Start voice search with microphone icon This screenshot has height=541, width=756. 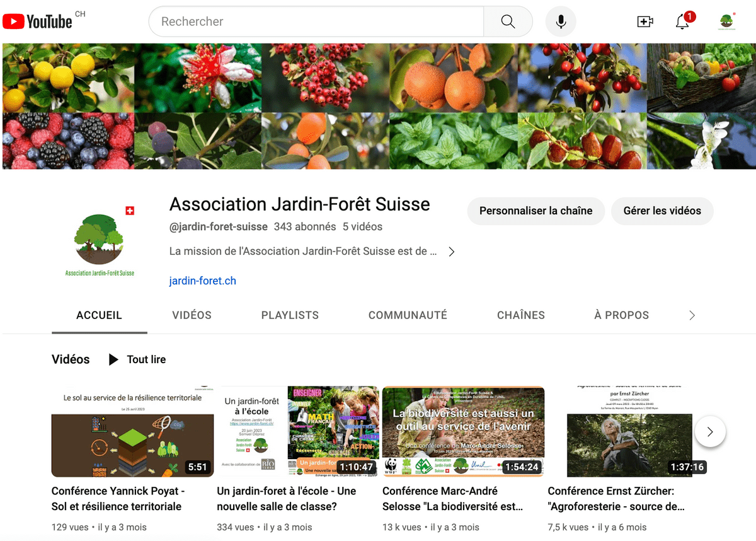coord(561,21)
